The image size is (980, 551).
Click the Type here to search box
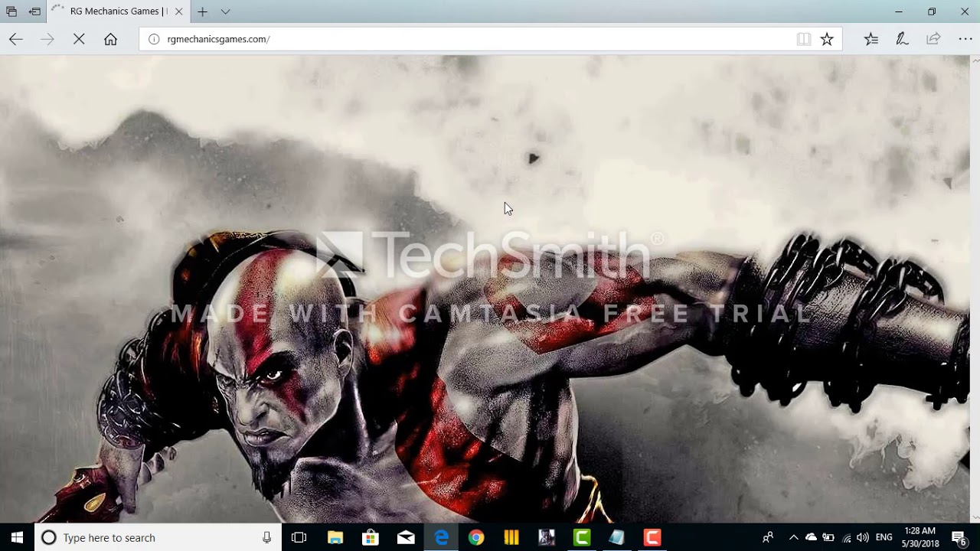158,537
